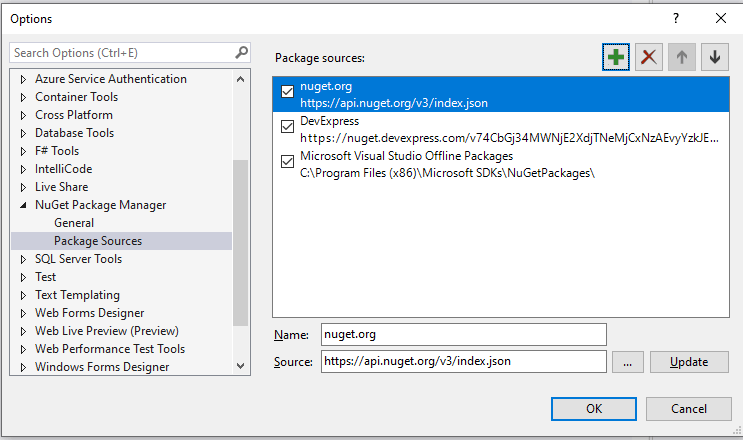
Task: Collapse the NuGet Package Manager node
Action: pos(24,205)
